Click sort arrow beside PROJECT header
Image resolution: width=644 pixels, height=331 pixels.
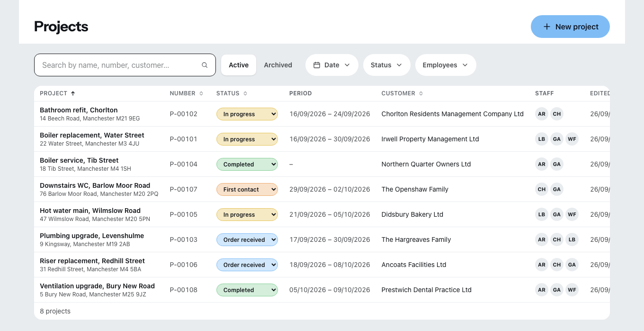73,93
